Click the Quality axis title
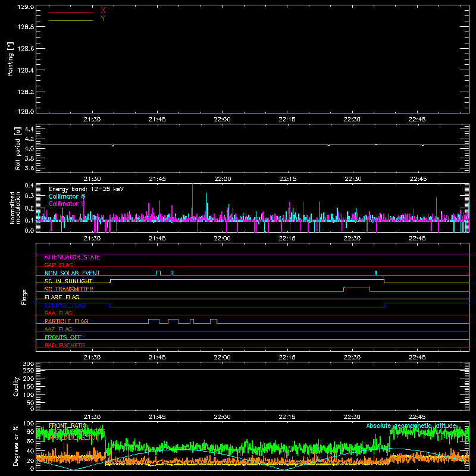The width and height of the screenshot is (476, 476). (x=16, y=386)
